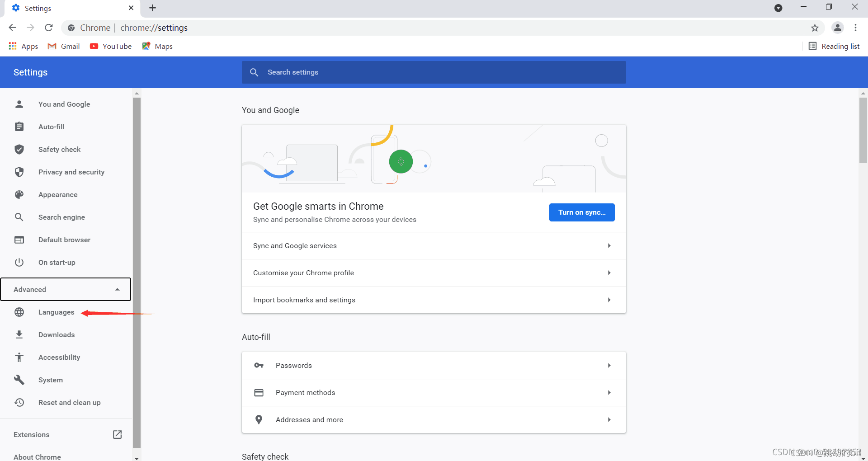Expand Sync and Google services arrow
This screenshot has width=868, height=461.
(609, 245)
